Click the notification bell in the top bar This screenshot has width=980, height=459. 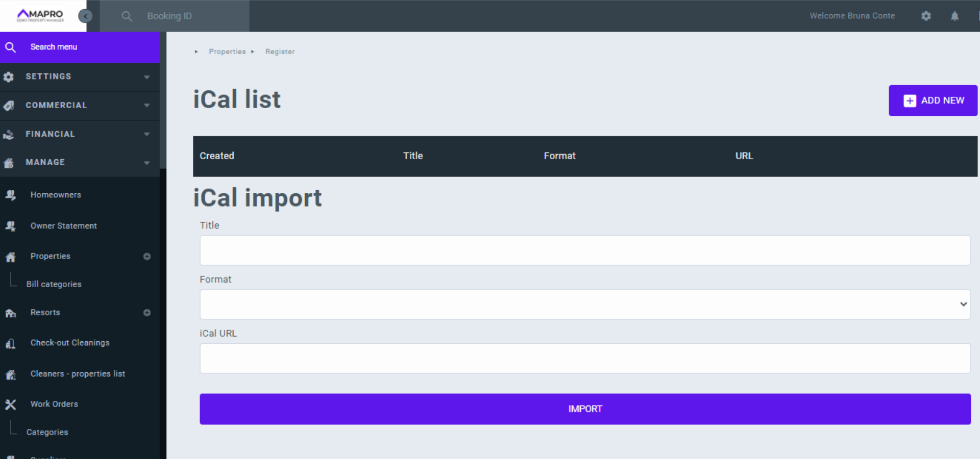(x=955, y=16)
